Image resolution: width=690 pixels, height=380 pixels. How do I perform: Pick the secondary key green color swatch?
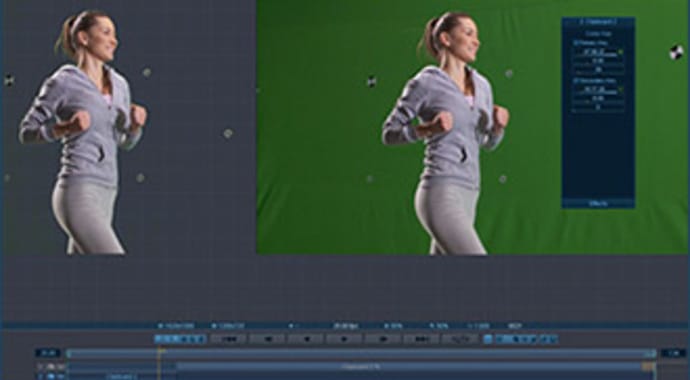click(x=621, y=89)
